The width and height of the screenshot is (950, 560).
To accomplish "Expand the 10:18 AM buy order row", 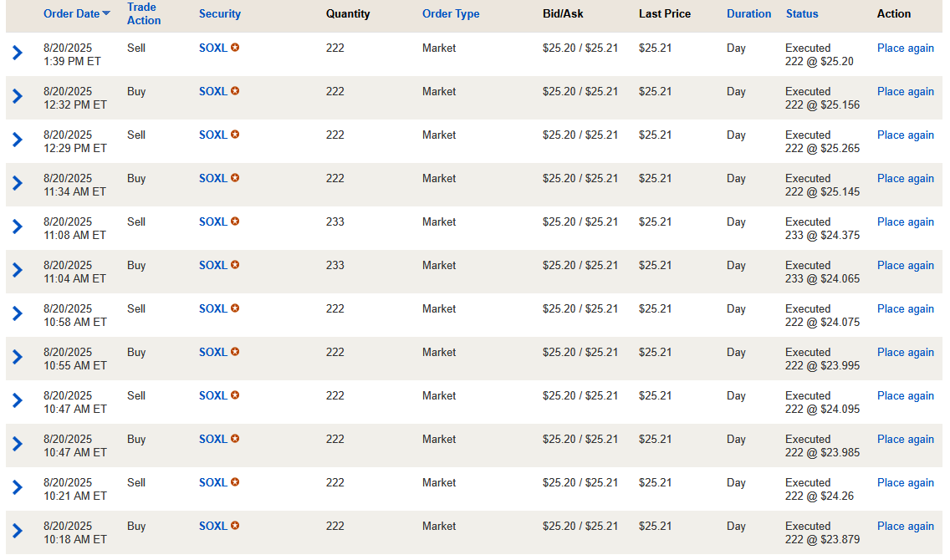I will point(18,532).
